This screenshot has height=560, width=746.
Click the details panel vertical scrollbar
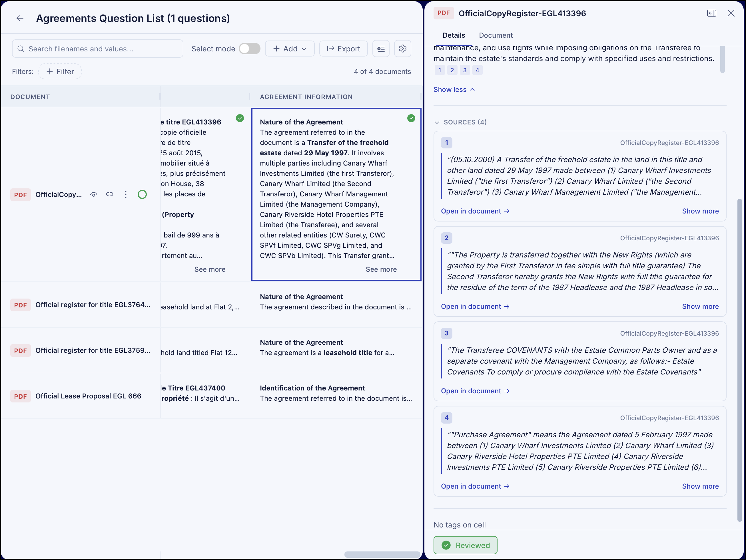point(739,360)
